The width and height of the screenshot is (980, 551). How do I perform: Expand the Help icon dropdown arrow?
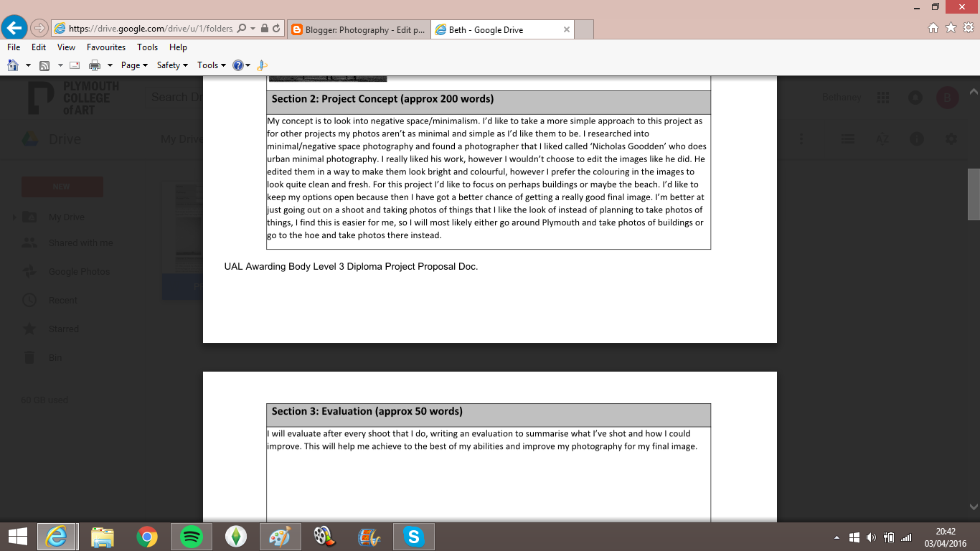click(x=248, y=65)
